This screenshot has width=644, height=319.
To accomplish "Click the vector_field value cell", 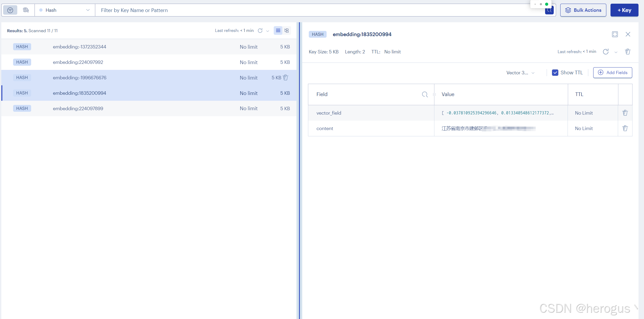I will pos(501,113).
